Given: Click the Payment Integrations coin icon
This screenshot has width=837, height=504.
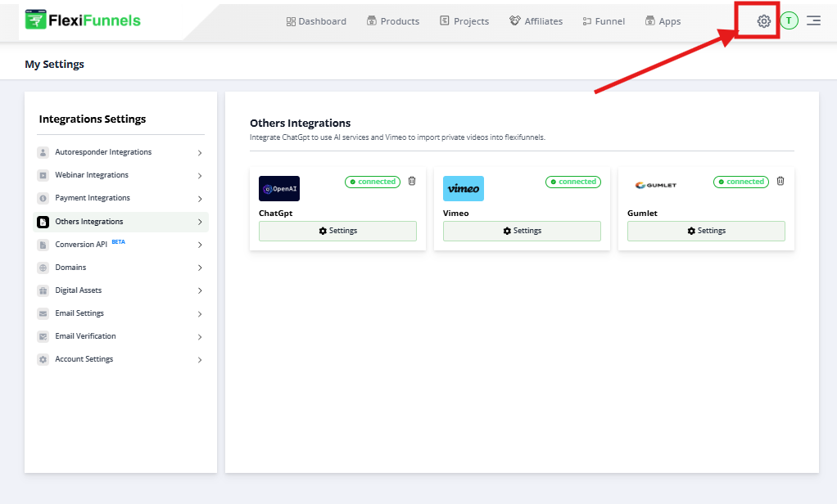Looking at the screenshot, I should click(x=43, y=198).
